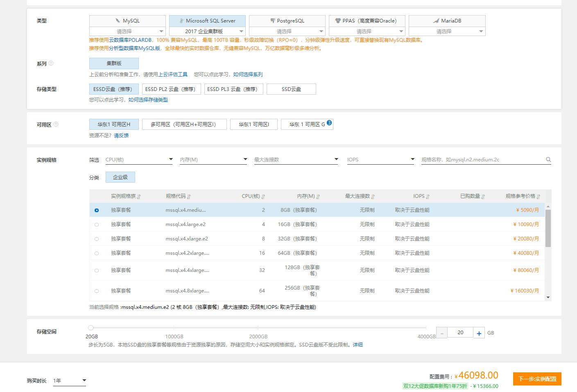This screenshot has height=392, width=577.
Task: Sort by 已购数量 column sort icon
Action: 483,196
